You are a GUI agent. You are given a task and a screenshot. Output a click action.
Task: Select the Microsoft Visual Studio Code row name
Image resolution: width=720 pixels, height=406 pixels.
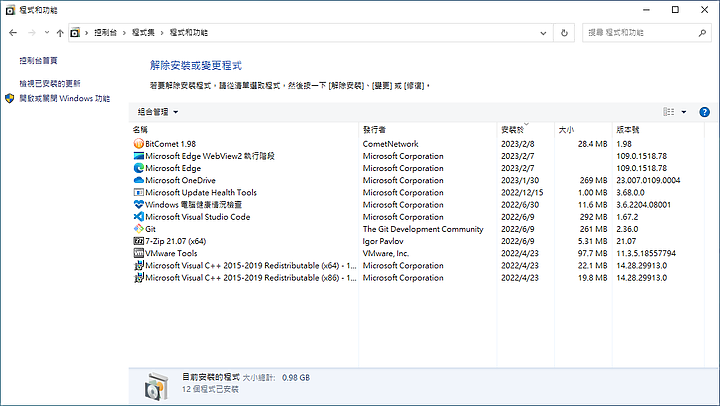coord(197,217)
